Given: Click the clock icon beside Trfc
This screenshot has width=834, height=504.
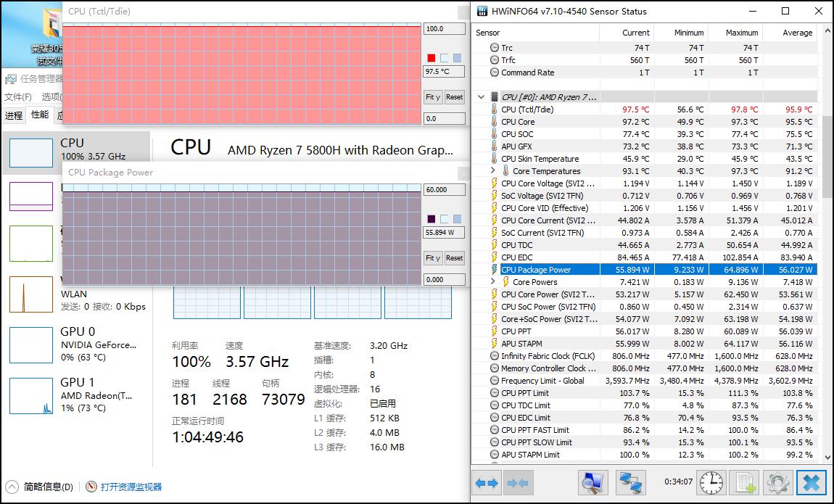Looking at the screenshot, I should pyautogui.click(x=494, y=60).
